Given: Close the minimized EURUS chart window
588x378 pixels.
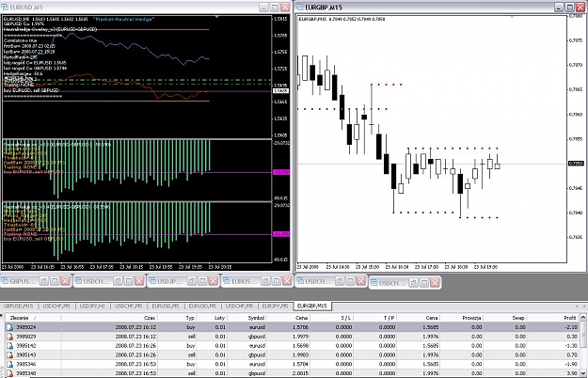Looking at the screenshot, I should point(287,281).
